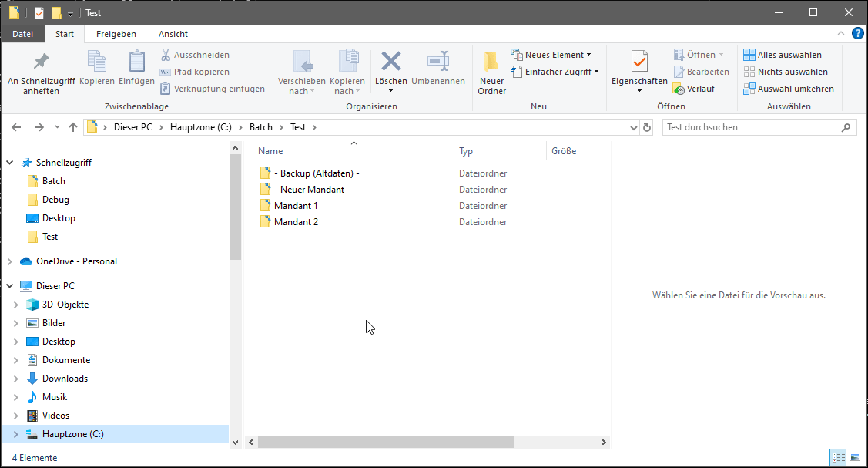Click the Alles auswählen icon
868x468 pixels.
pyautogui.click(x=749, y=55)
